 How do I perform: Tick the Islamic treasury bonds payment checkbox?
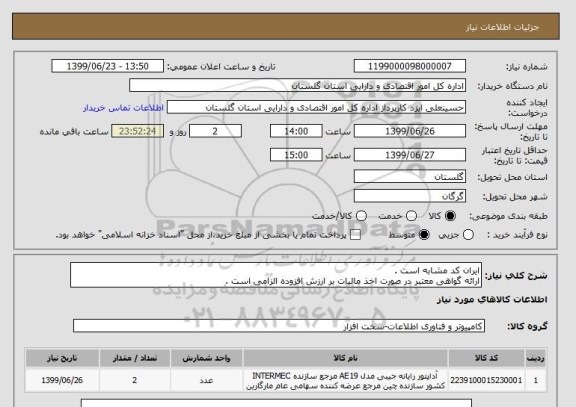click(355, 235)
